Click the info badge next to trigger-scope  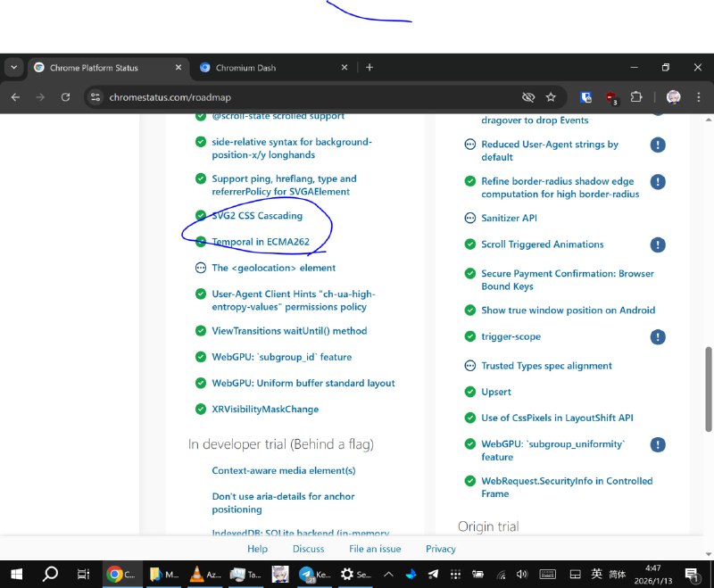click(658, 336)
